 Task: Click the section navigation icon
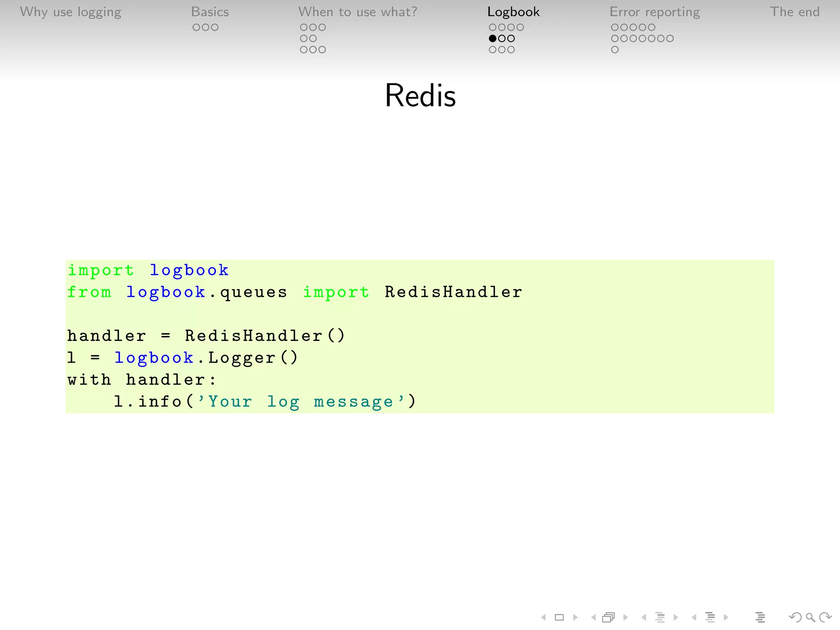point(710,617)
